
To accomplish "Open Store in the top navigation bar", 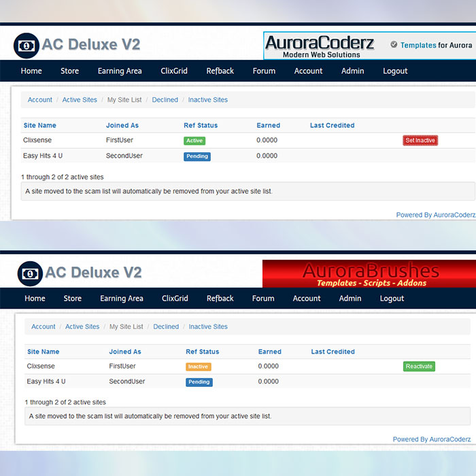I will point(69,71).
